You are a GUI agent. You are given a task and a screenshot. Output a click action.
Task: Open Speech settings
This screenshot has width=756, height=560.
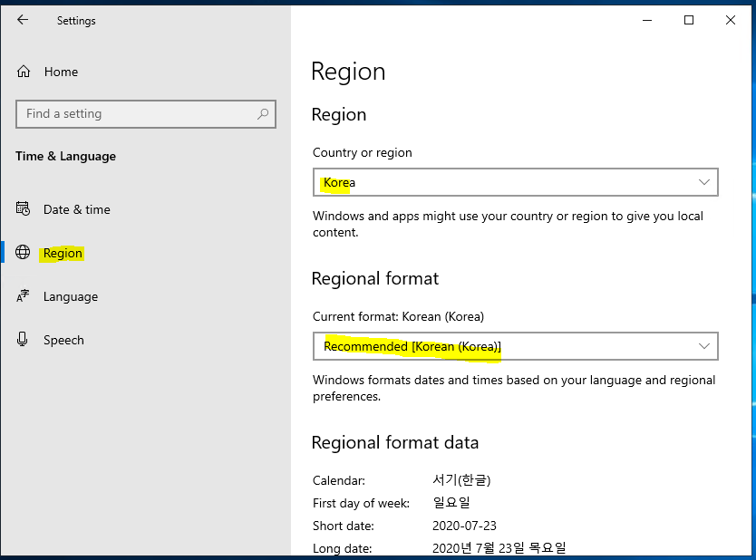[63, 340]
